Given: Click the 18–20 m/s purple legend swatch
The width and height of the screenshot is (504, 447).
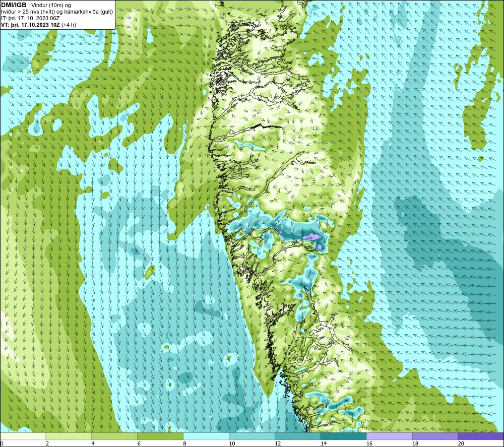Looking at the screenshot, I should pyautogui.click(x=435, y=436).
